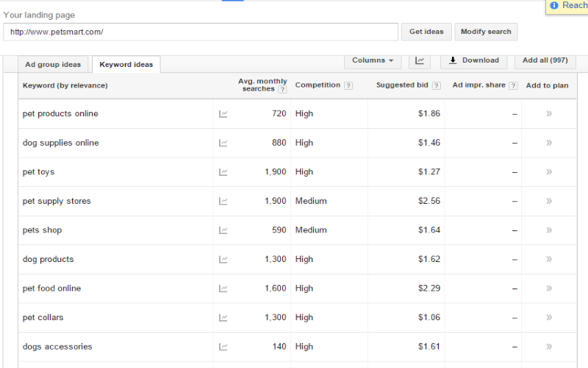Click the $1.06 suggested bid value

click(429, 317)
